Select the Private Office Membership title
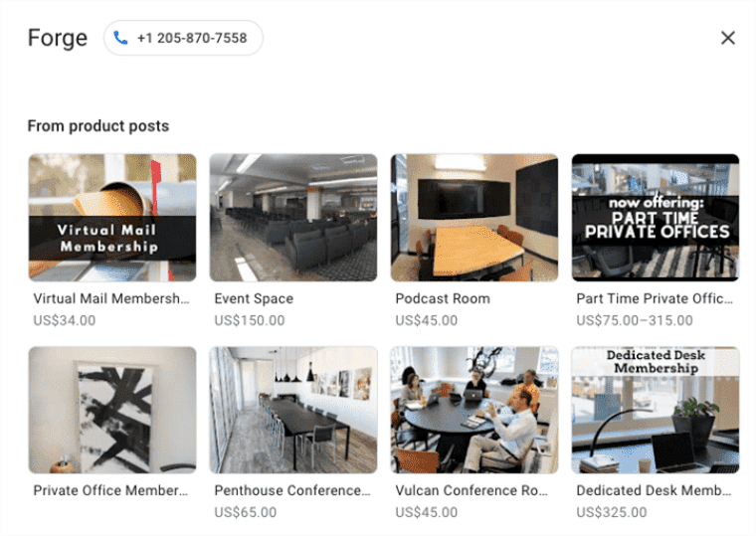 pos(110,490)
